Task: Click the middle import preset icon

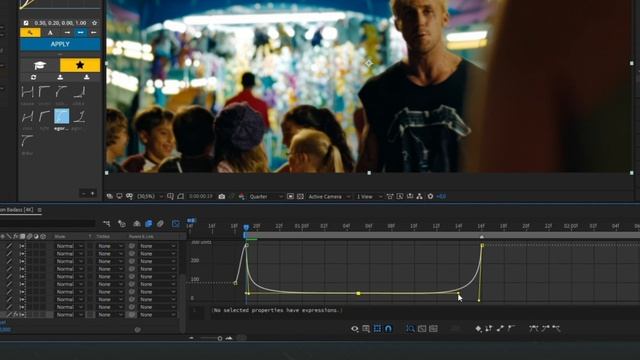Action: click(x=60, y=77)
